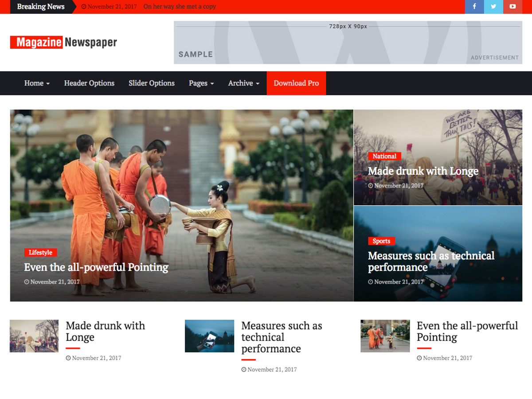The image size is (532, 399).
Task: Expand the Home dropdown menu
Action: 36,83
